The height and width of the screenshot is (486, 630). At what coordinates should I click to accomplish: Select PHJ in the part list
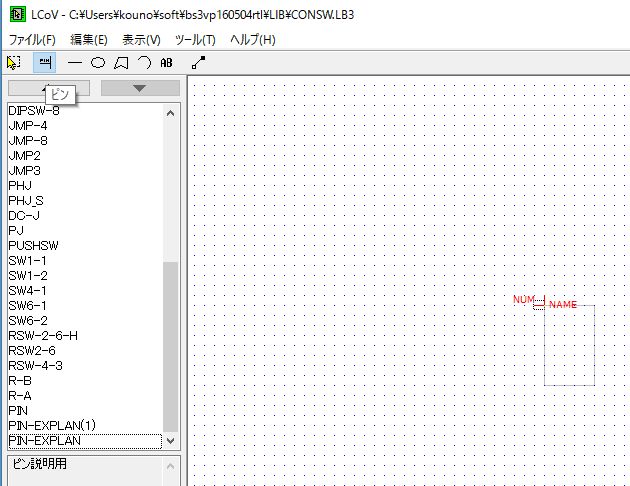[85, 186]
